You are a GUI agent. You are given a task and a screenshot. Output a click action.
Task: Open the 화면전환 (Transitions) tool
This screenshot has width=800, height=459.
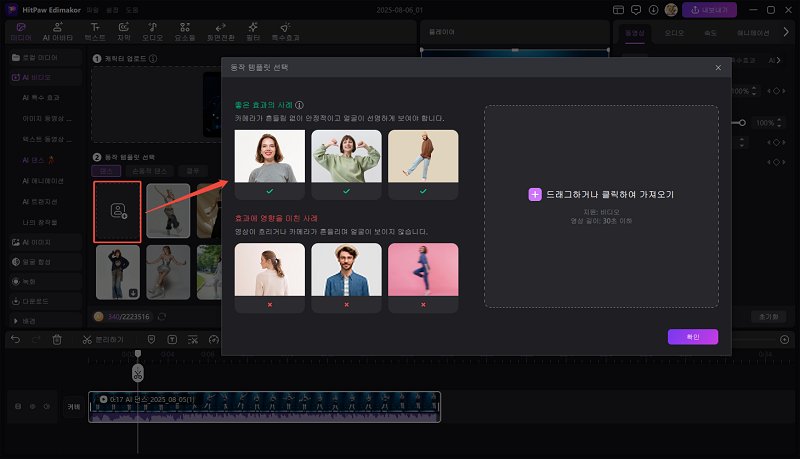click(220, 32)
